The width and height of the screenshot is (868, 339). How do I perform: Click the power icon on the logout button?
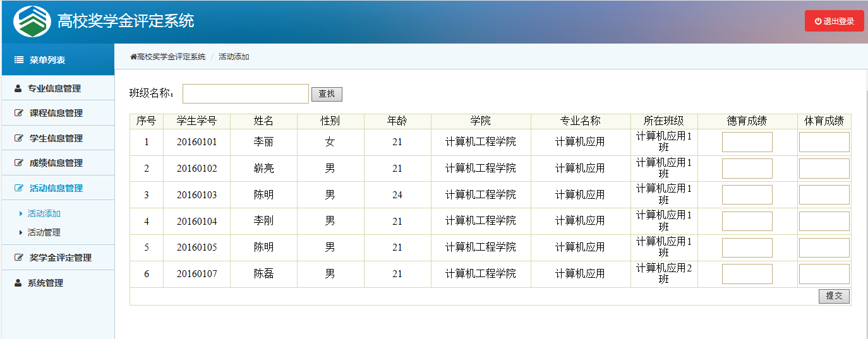818,21
